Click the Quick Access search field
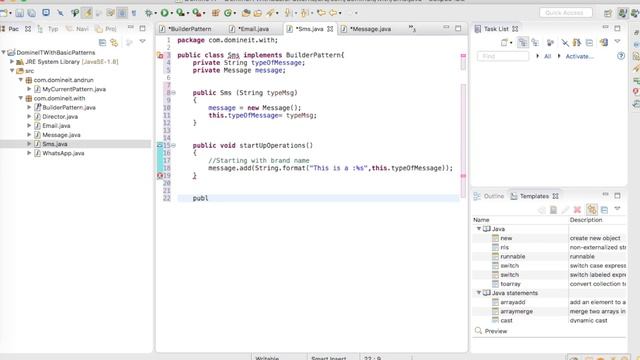This screenshot has height=360, width=640. pyautogui.click(x=566, y=13)
